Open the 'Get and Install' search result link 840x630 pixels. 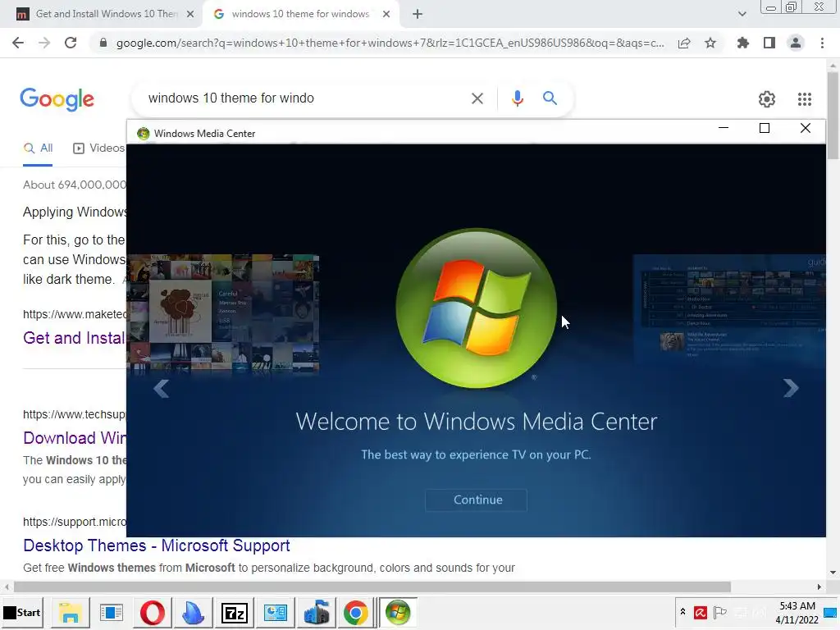pos(74,338)
